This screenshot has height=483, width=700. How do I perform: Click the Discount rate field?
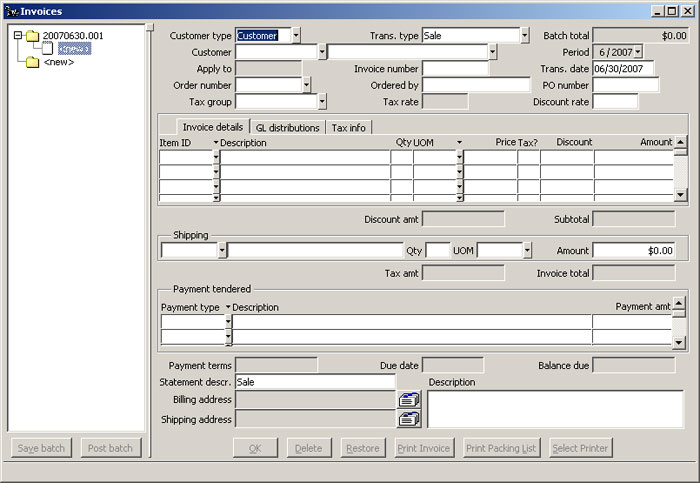[615, 101]
